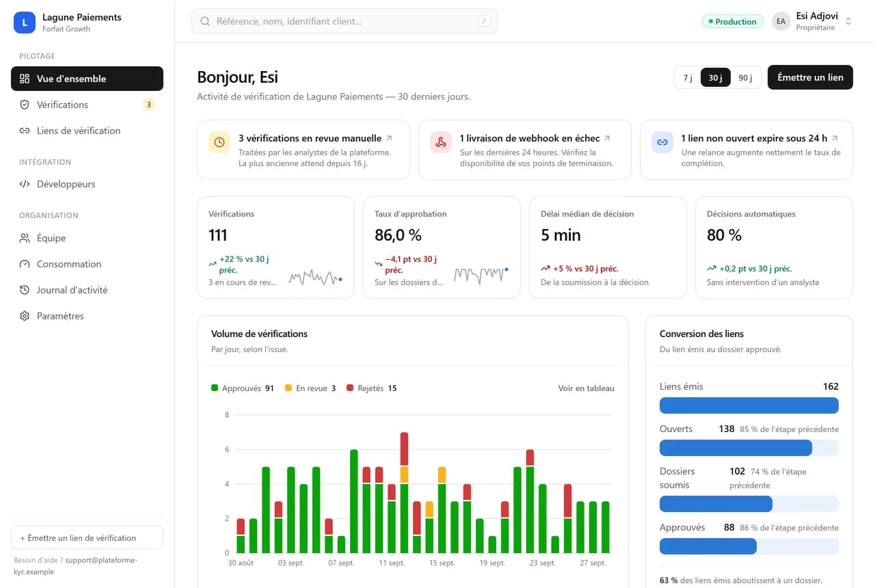This screenshot has width=875, height=588.
Task: Click the red webhook icon in failed delivery alert
Action: 441,142
